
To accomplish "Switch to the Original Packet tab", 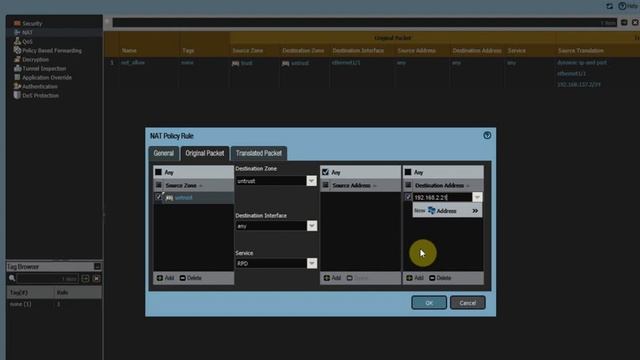I will [205, 153].
